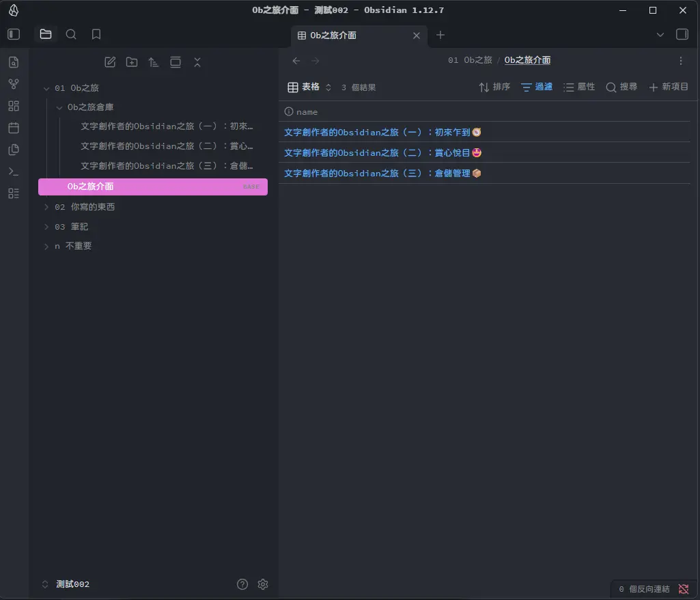
Task: Click the 新項目 button
Action: 668,87
